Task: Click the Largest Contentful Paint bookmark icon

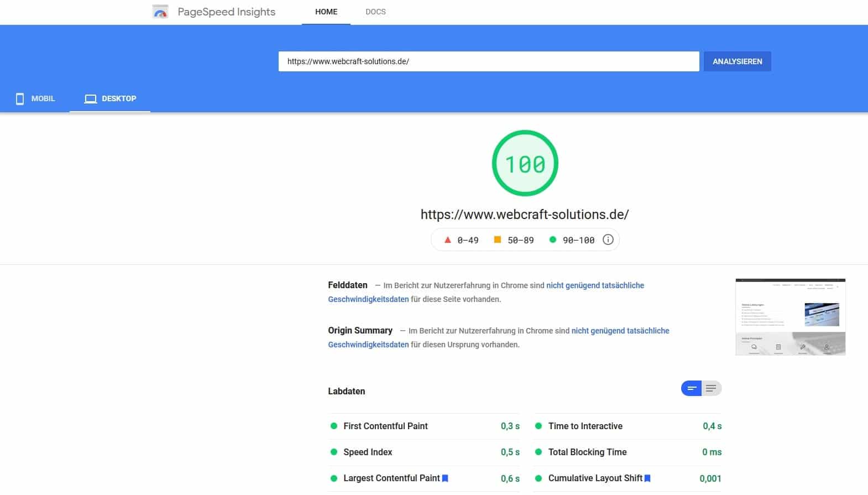Action: click(445, 478)
